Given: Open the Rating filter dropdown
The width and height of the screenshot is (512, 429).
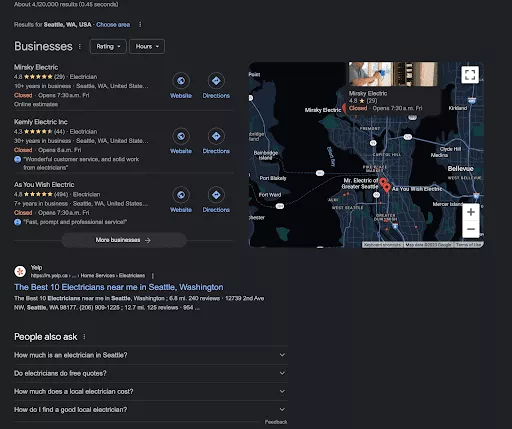Looking at the screenshot, I should coord(108,46).
